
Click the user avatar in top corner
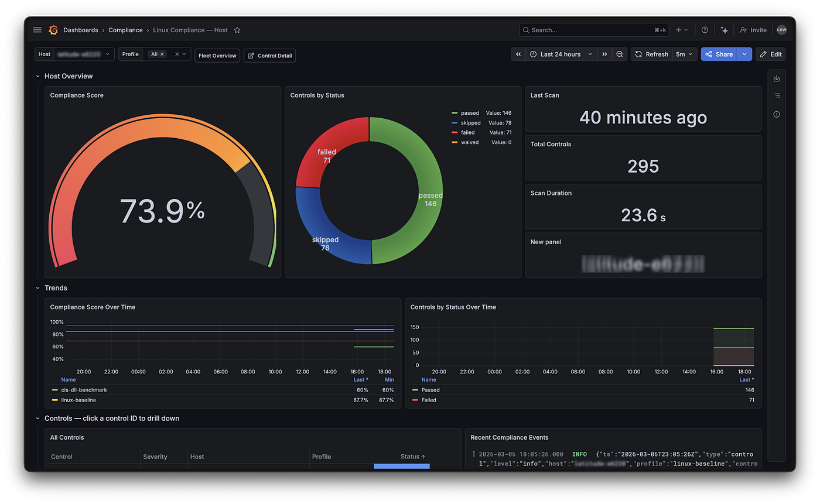pyautogui.click(x=781, y=30)
